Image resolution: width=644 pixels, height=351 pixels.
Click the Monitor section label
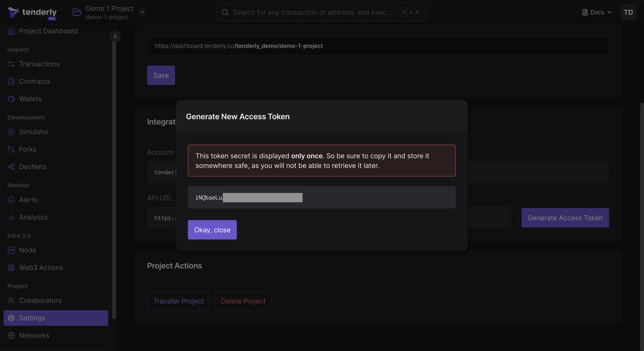(x=18, y=185)
